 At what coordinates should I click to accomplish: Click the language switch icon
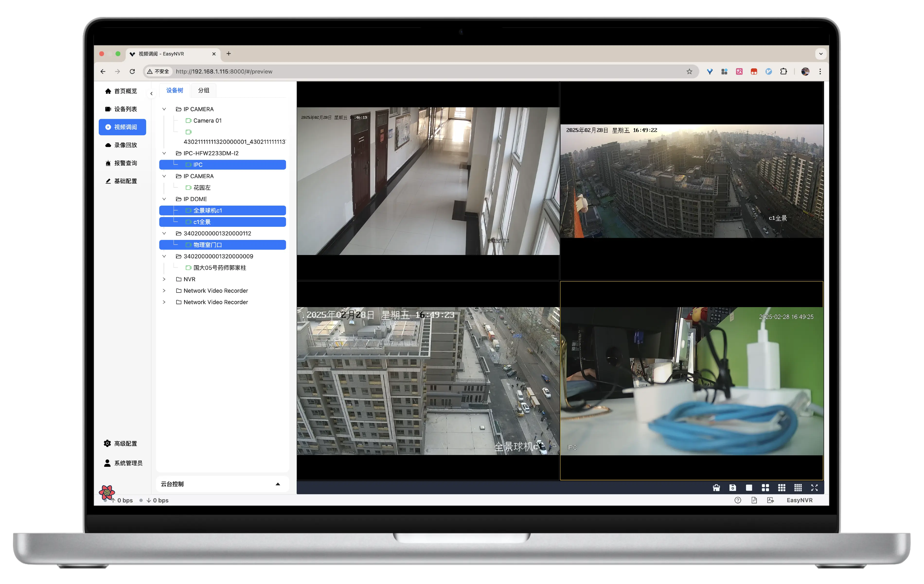pos(770,500)
